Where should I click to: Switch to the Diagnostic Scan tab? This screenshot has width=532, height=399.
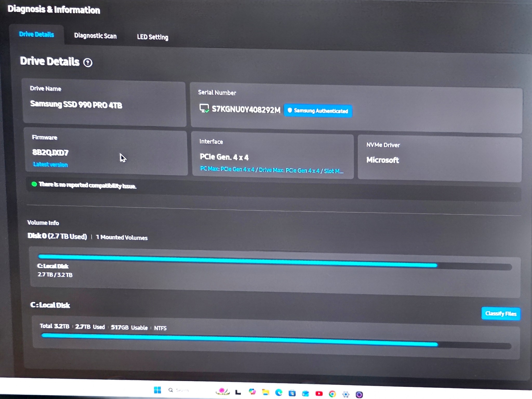[95, 36]
